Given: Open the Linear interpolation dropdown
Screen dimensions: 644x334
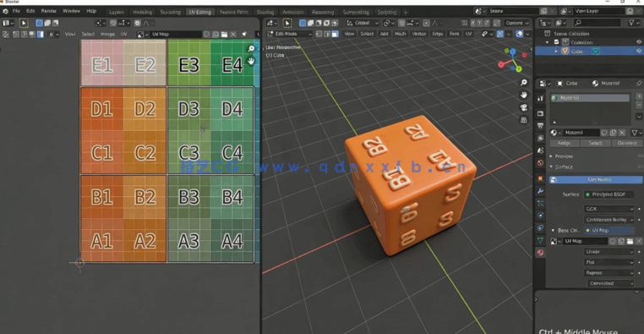Looking at the screenshot, I should [609, 251].
